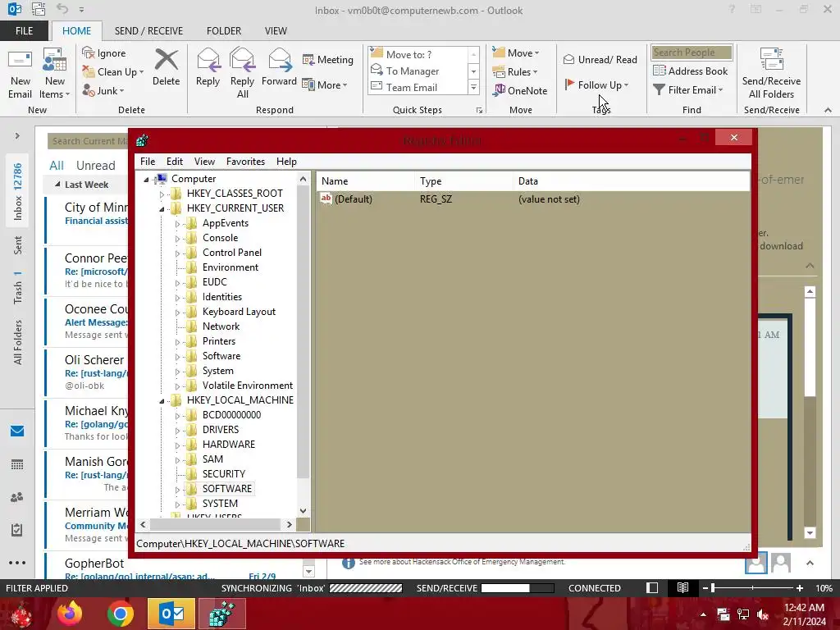
Task: Open the More respond dropdown
Action: click(325, 84)
